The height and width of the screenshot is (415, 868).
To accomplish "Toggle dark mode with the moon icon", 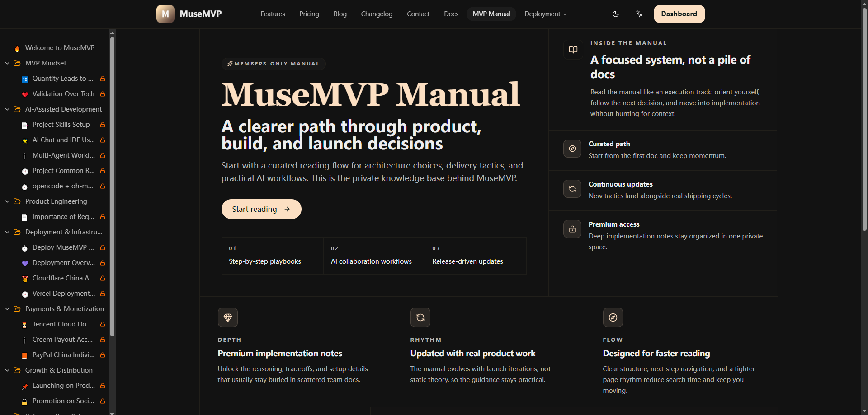I will point(616,14).
